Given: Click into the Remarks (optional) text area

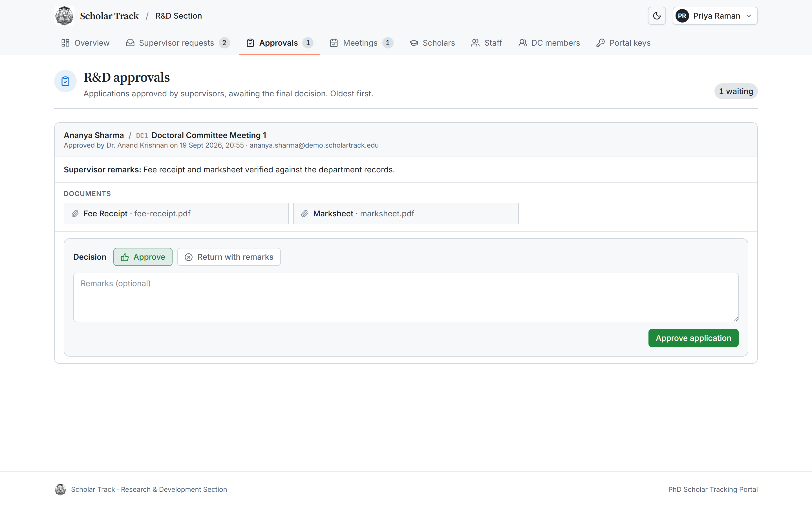Looking at the screenshot, I should pyautogui.click(x=406, y=297).
